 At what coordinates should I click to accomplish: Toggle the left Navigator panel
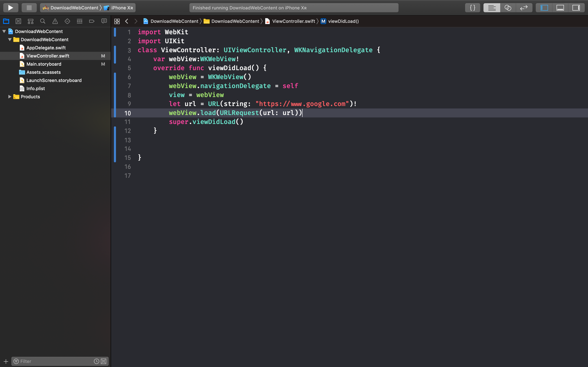click(544, 8)
